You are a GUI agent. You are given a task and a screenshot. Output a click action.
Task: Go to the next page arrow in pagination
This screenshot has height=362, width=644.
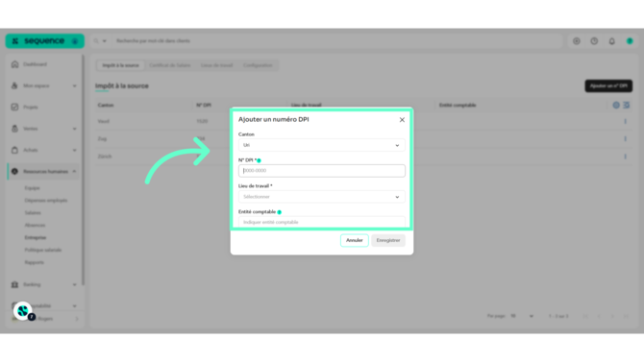click(x=612, y=316)
